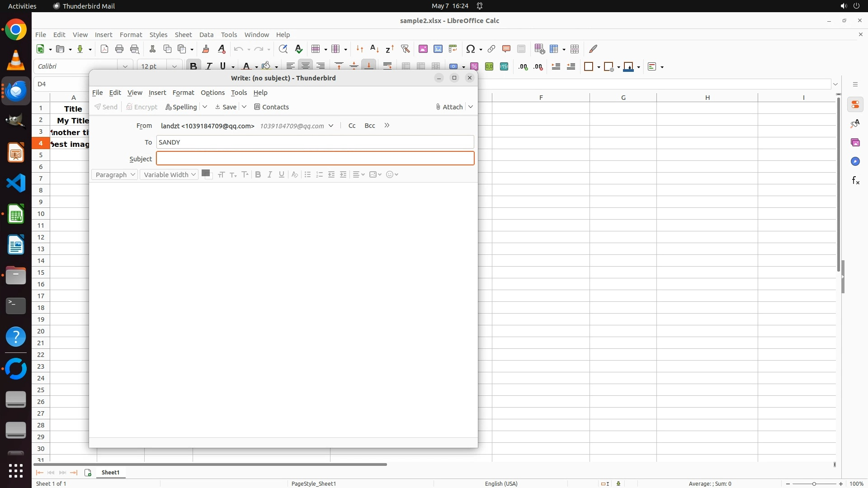Add a Bcc field
Screen dimensions: 868x488
point(369,126)
